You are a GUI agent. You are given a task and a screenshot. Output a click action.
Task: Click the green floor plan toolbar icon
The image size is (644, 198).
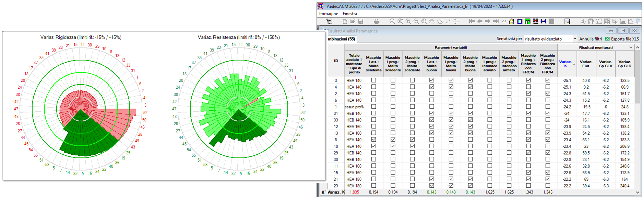tap(527, 21)
